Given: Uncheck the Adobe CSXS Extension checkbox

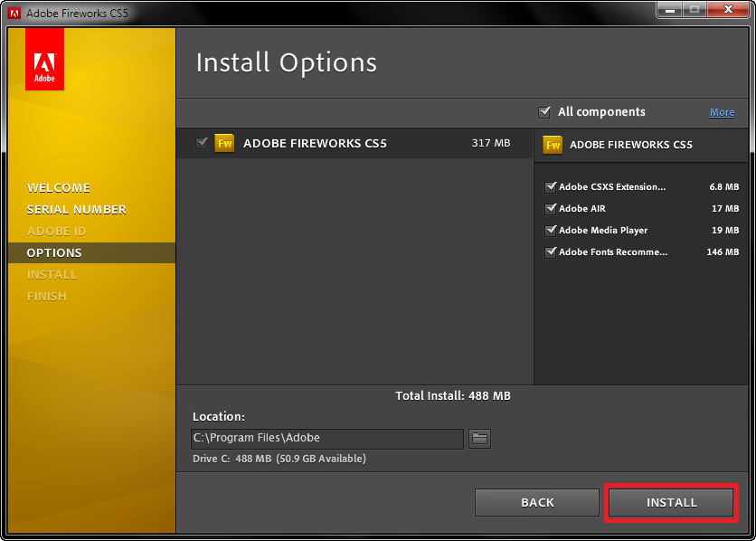Looking at the screenshot, I should (x=551, y=186).
